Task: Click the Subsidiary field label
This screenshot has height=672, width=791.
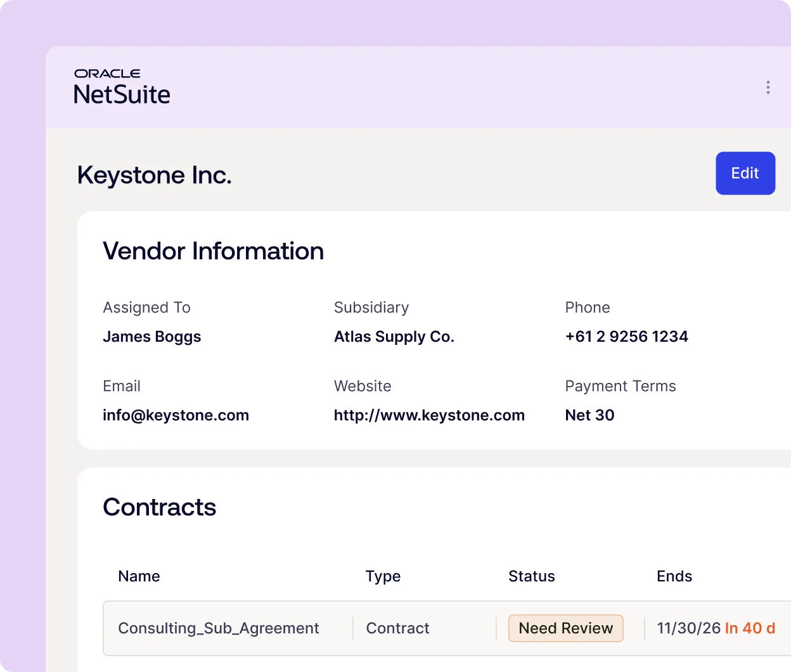Action: click(371, 308)
